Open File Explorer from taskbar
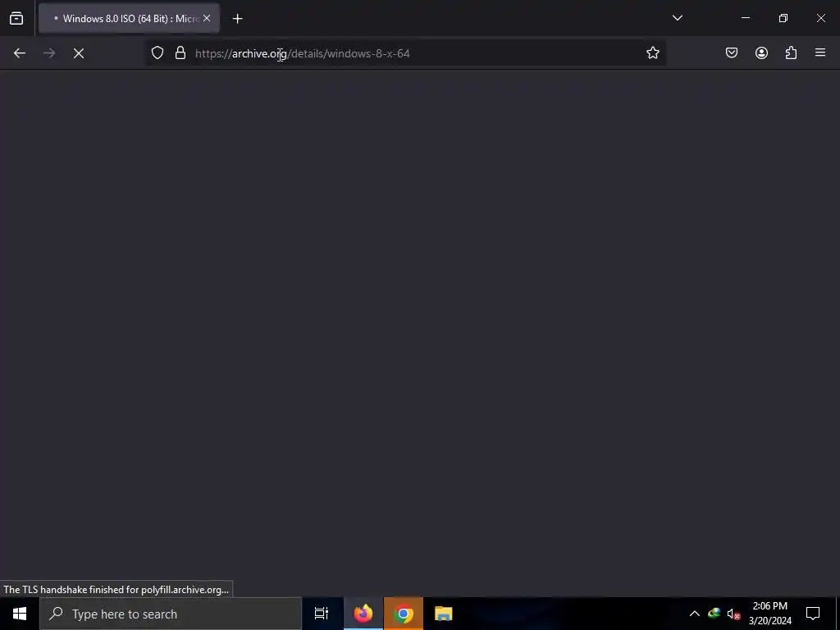This screenshot has width=840, height=630. coord(444,614)
